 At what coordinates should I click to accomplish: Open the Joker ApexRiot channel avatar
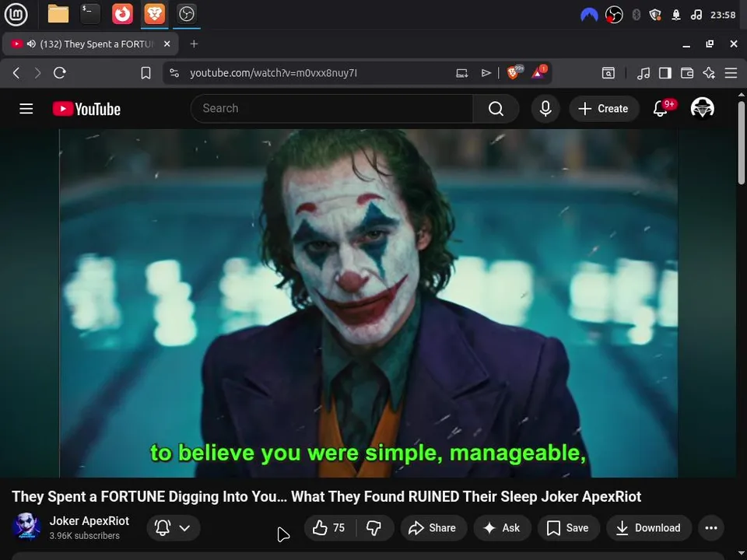tap(26, 527)
